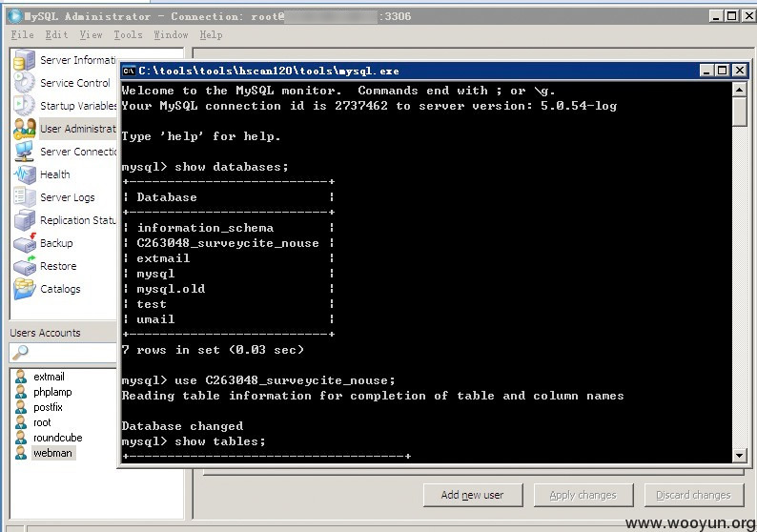This screenshot has height=532, width=757.
Task: Minimize the MySQL Administrator window
Action: (x=716, y=16)
